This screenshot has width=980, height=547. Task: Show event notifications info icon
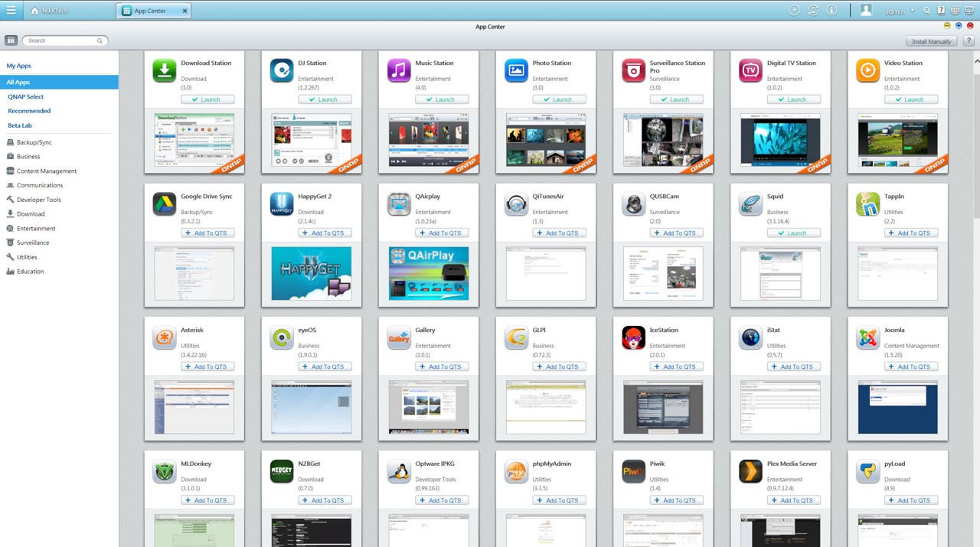(x=831, y=11)
